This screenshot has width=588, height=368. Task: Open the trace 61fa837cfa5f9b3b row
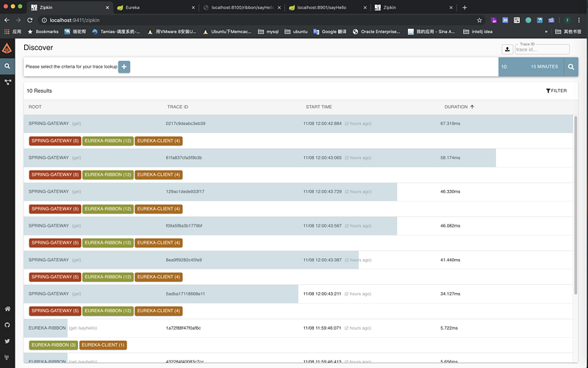coord(298,158)
